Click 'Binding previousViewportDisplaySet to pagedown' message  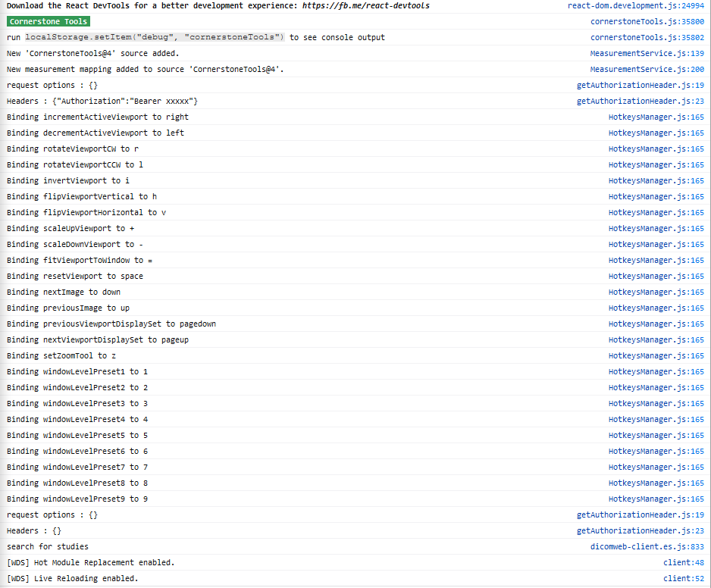click(111, 324)
